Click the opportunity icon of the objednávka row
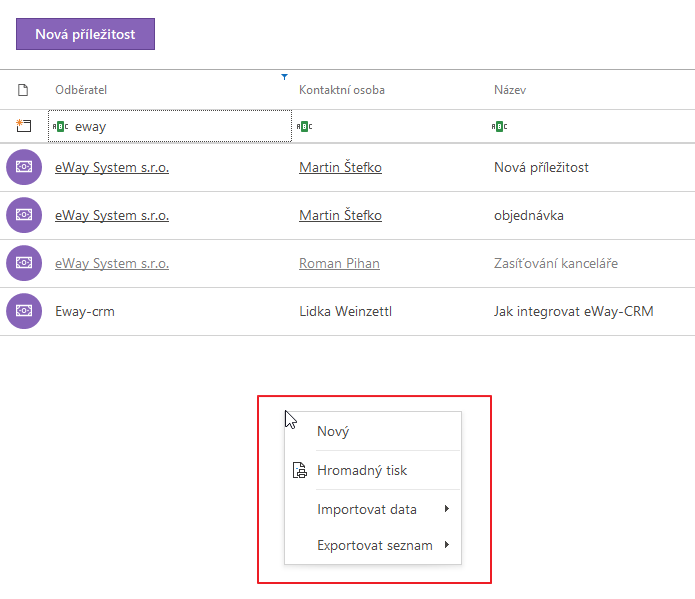This screenshot has height=599, width=695. click(24, 215)
